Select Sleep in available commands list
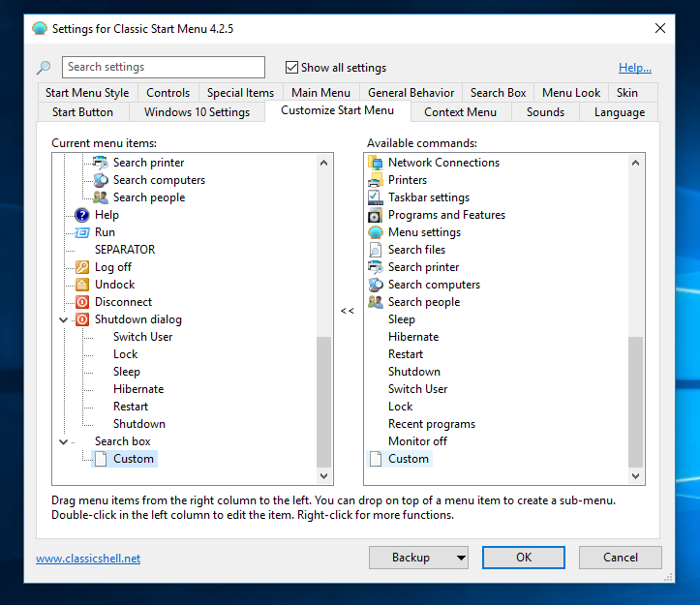Screen dimensions: 700x605 tap(402, 319)
